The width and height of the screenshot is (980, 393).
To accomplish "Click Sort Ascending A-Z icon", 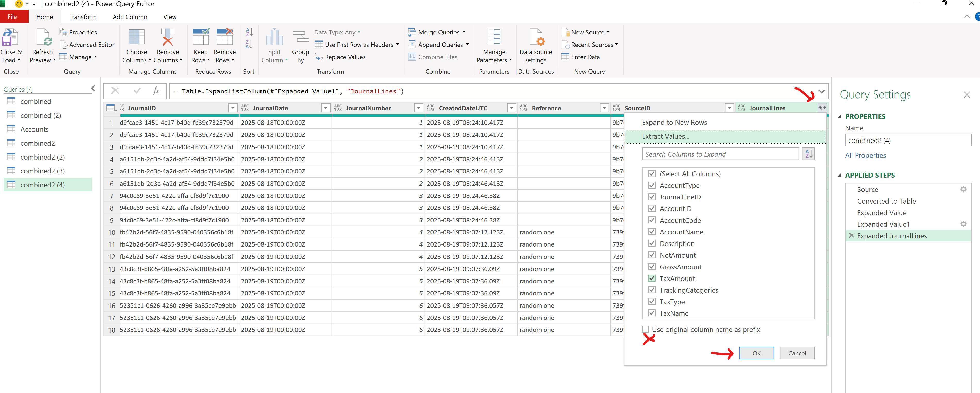I will coord(249,32).
